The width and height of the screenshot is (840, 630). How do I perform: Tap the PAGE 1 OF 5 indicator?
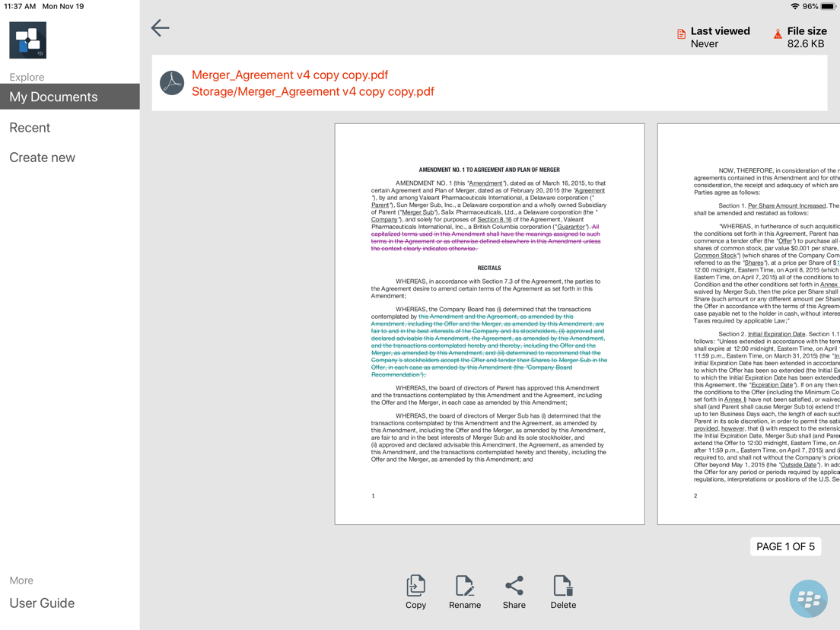coord(785,546)
